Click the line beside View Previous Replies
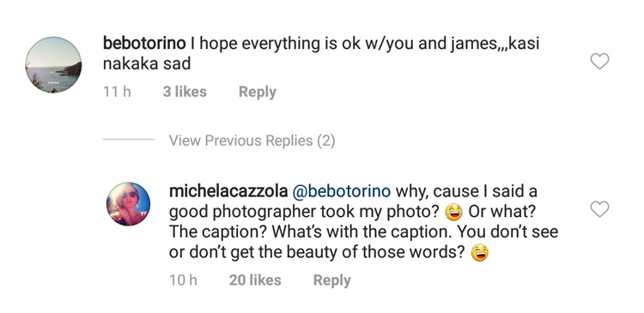The image size is (644, 313). [129, 140]
